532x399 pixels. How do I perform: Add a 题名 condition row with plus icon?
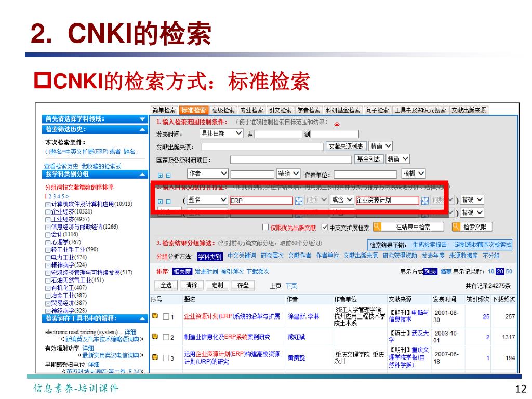coord(160,202)
